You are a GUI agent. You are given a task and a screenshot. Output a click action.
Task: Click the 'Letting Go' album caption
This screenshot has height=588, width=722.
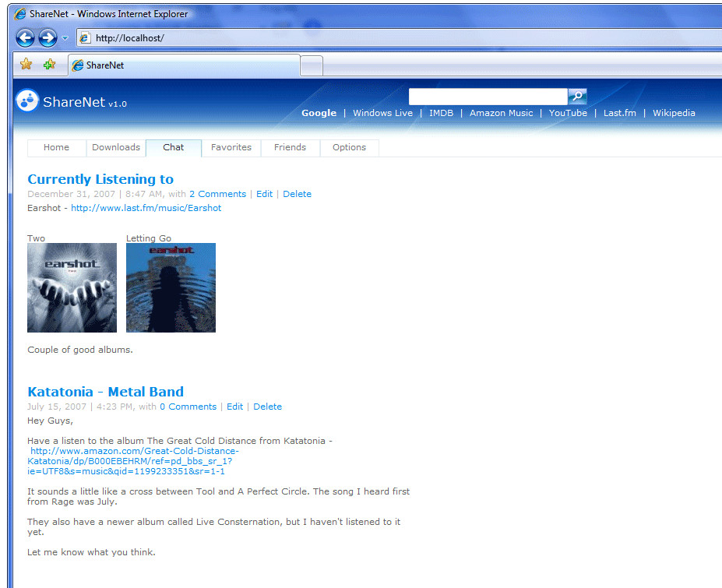click(149, 238)
